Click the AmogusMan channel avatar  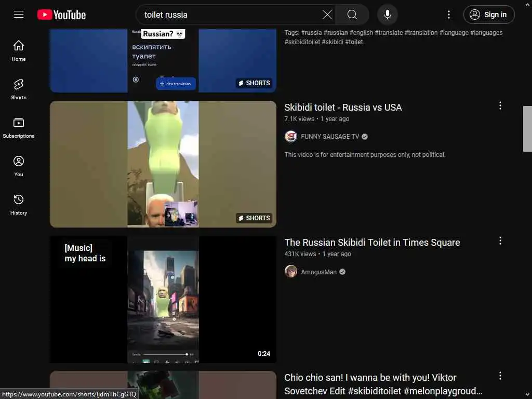coord(291,271)
